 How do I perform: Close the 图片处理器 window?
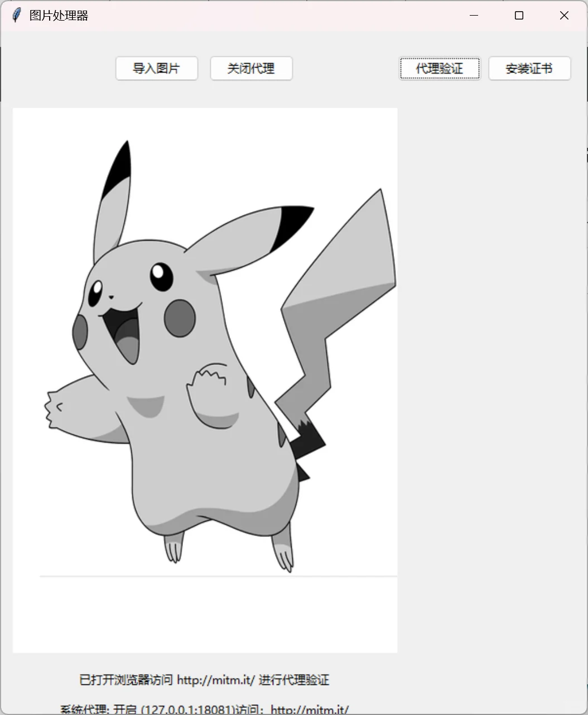tap(564, 16)
